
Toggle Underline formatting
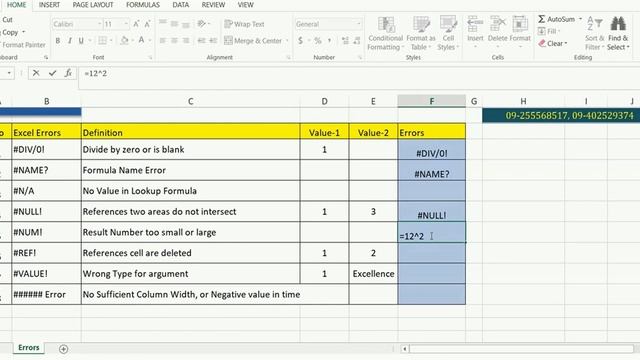point(81,40)
